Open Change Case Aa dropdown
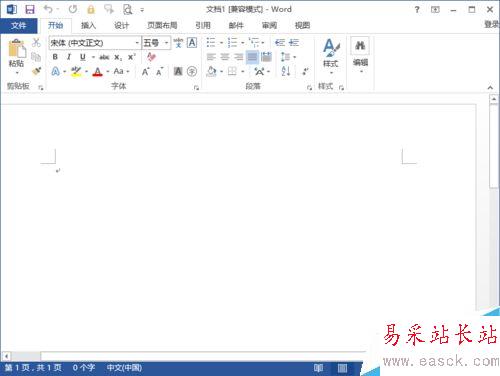This screenshot has height=376, width=500. 121,71
